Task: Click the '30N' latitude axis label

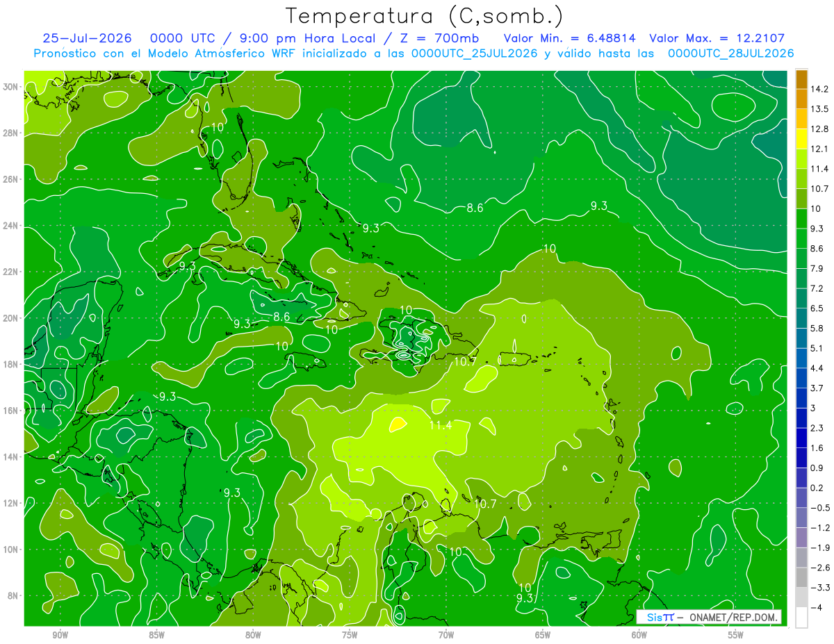Action: coord(12,87)
